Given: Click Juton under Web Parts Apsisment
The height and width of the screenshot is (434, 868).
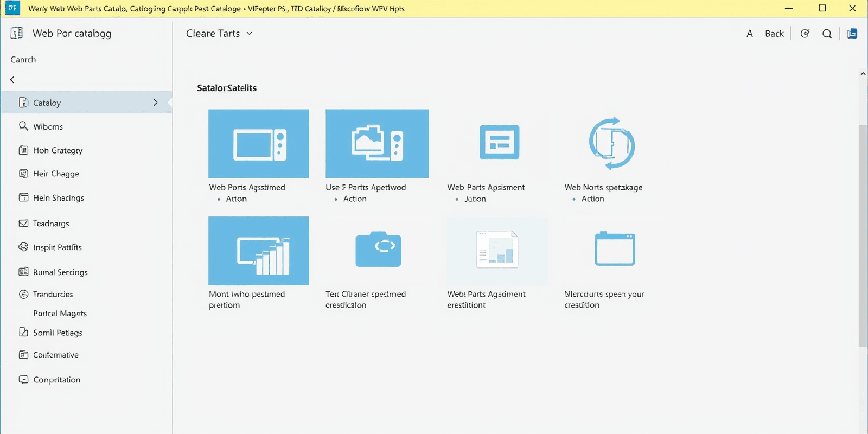Looking at the screenshot, I should coord(475,199).
